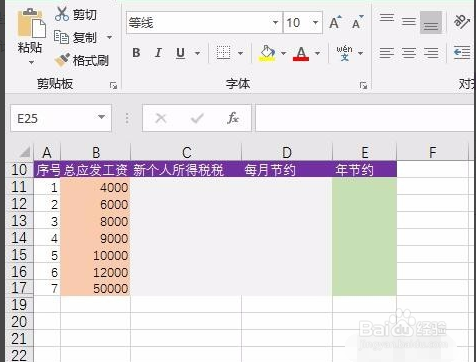Click the header cell 年节约

point(365,170)
